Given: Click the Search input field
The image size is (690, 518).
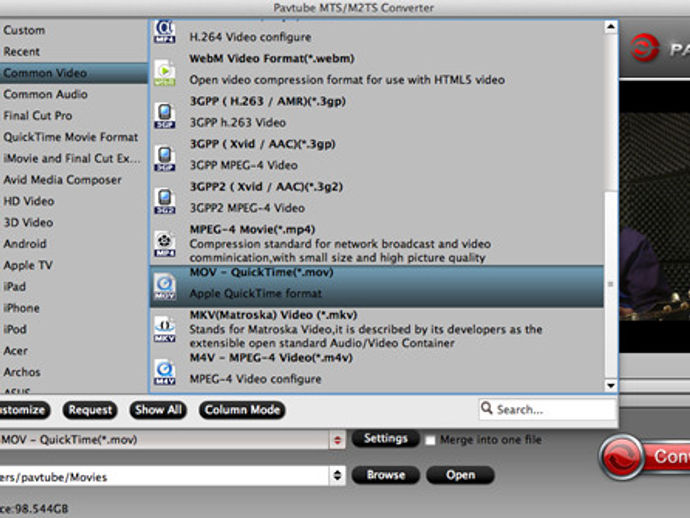Looking at the screenshot, I should tap(547, 409).
